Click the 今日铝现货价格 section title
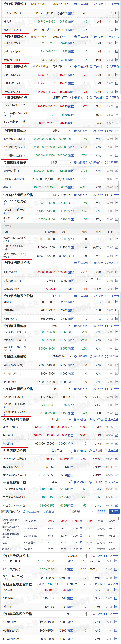Screen dimensions: 121x644 pyautogui.click(x=15, y=37)
